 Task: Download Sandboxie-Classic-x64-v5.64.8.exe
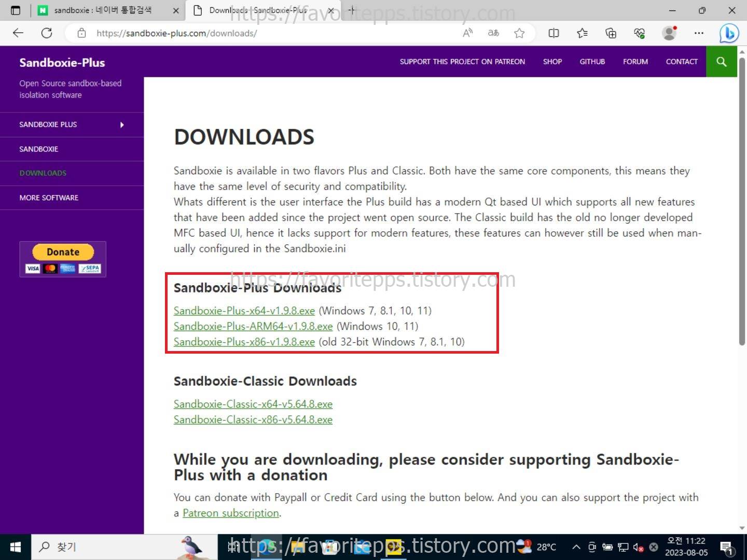[x=253, y=404]
